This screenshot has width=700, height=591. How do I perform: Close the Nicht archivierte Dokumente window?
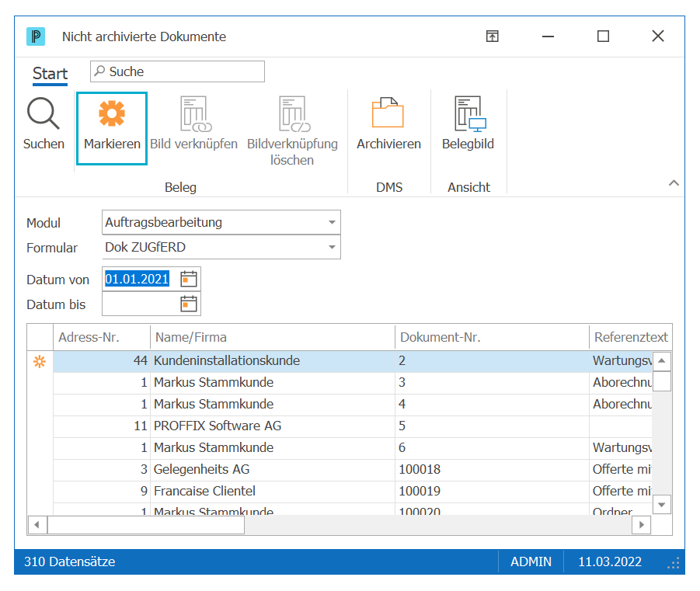point(658,37)
